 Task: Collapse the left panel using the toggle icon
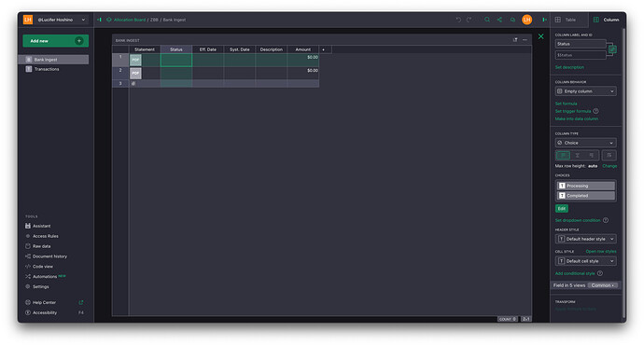coord(99,20)
